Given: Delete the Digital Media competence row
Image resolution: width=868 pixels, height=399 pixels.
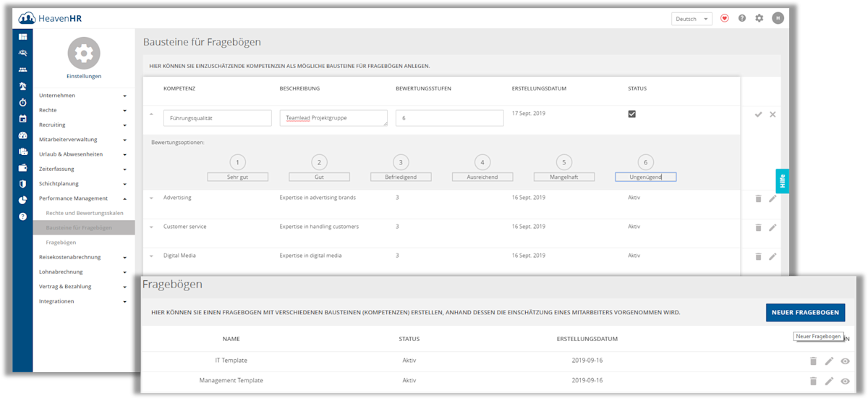Looking at the screenshot, I should pos(758,256).
